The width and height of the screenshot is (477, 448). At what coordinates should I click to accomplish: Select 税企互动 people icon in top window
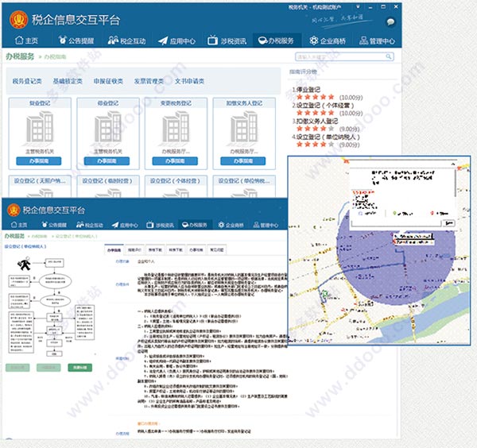113,40
